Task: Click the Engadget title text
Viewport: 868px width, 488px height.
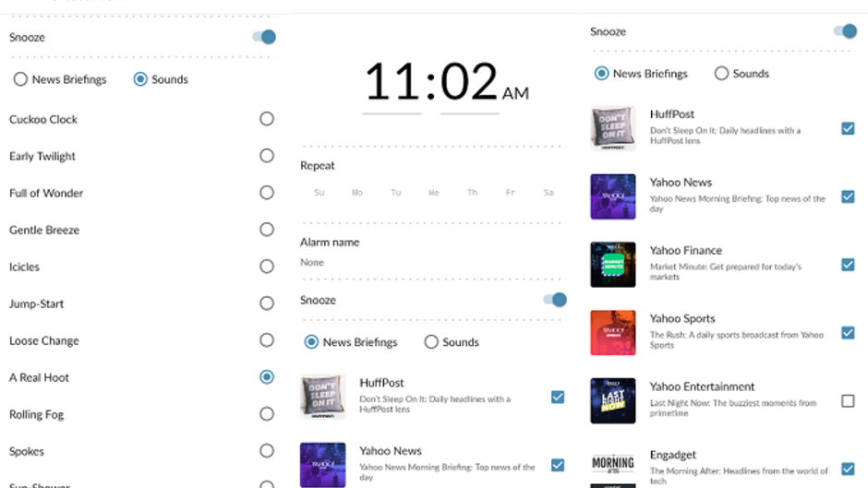Action: (x=672, y=455)
